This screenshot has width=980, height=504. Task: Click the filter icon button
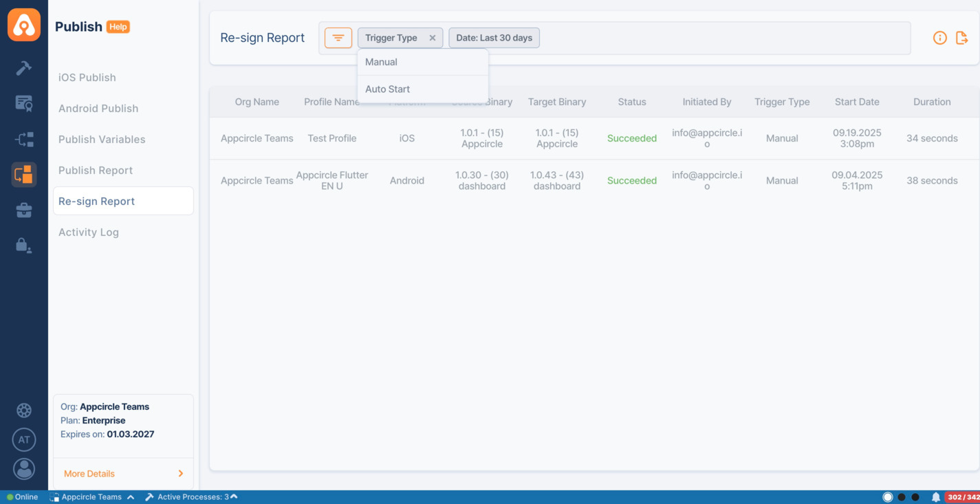(338, 38)
